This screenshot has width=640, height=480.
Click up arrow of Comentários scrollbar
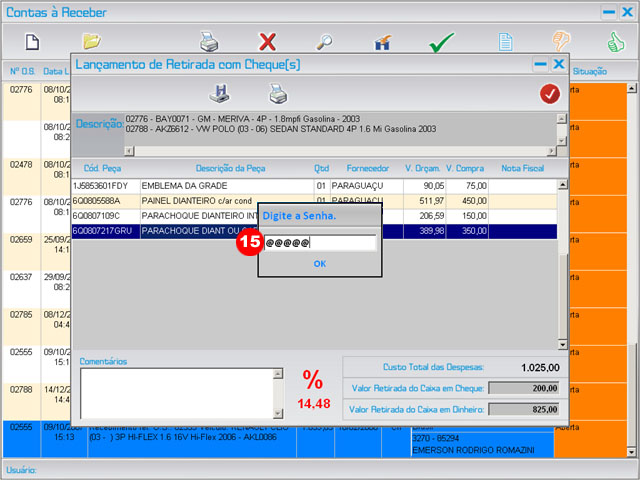[x=278, y=373]
